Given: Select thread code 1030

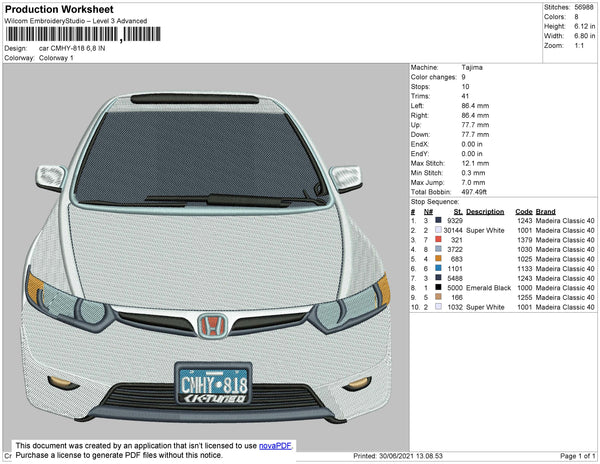Looking at the screenshot, I should click(x=525, y=249).
